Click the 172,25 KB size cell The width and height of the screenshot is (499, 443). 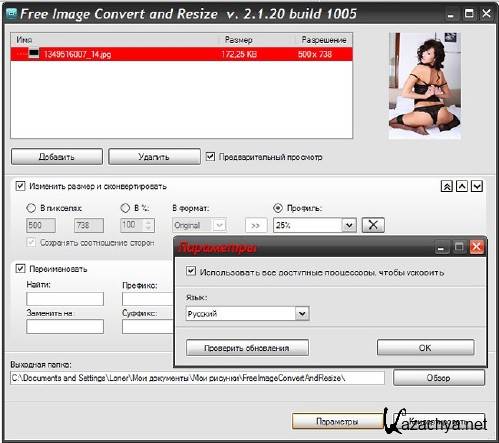point(239,54)
